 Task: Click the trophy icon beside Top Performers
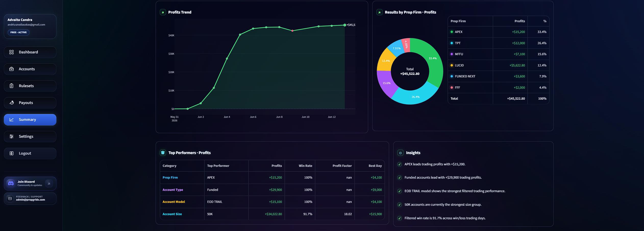point(163,153)
